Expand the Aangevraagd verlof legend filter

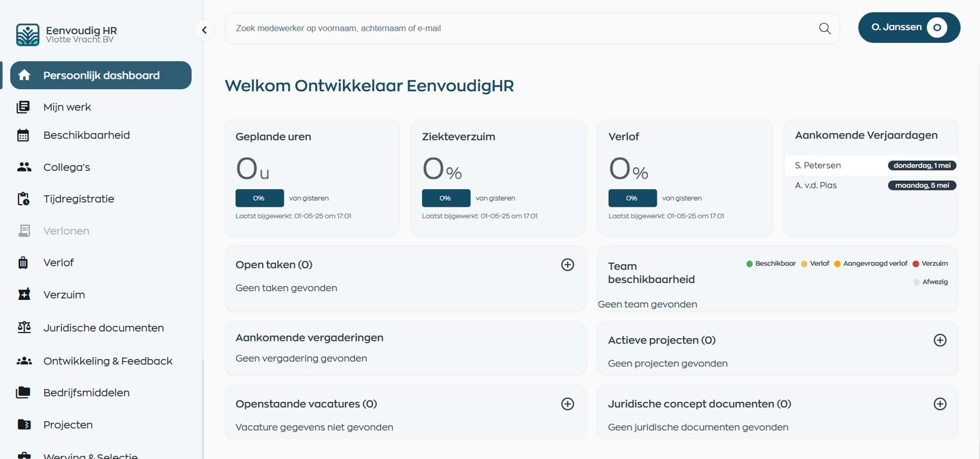click(837, 263)
